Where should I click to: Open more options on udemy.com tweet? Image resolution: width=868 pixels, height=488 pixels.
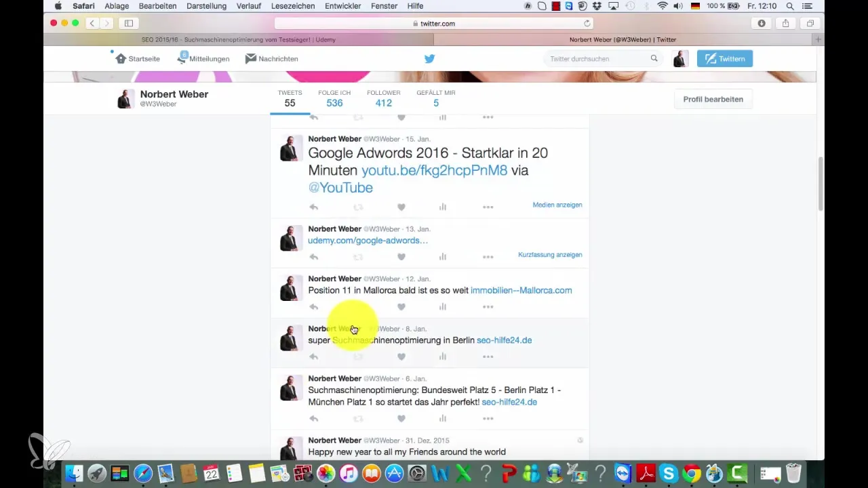click(488, 257)
